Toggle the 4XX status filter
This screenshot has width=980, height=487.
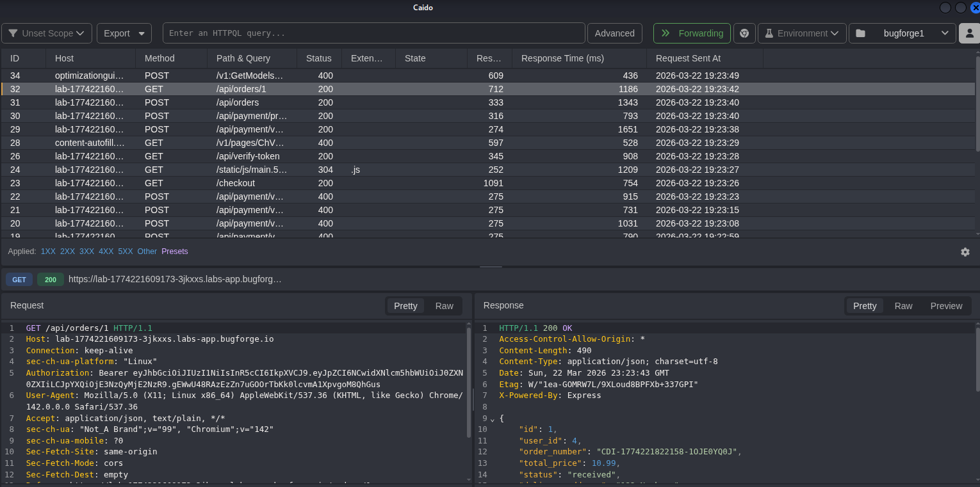pyautogui.click(x=106, y=251)
